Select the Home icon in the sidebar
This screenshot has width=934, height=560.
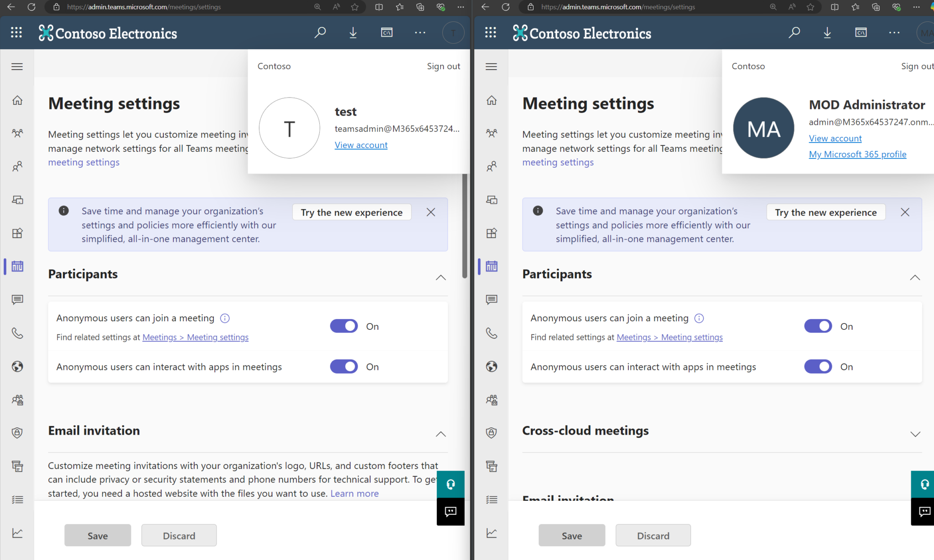click(17, 100)
